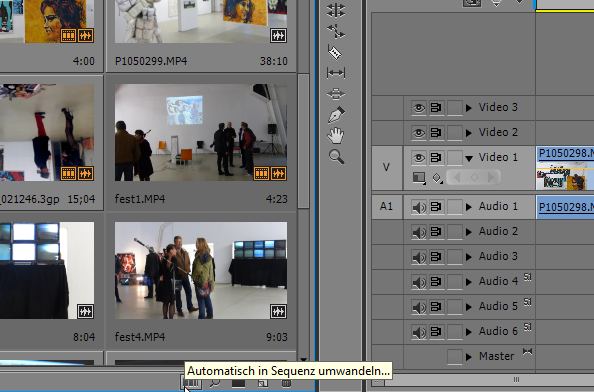Lock the Video 3 track
The height and width of the screenshot is (392, 594).
pos(455,108)
